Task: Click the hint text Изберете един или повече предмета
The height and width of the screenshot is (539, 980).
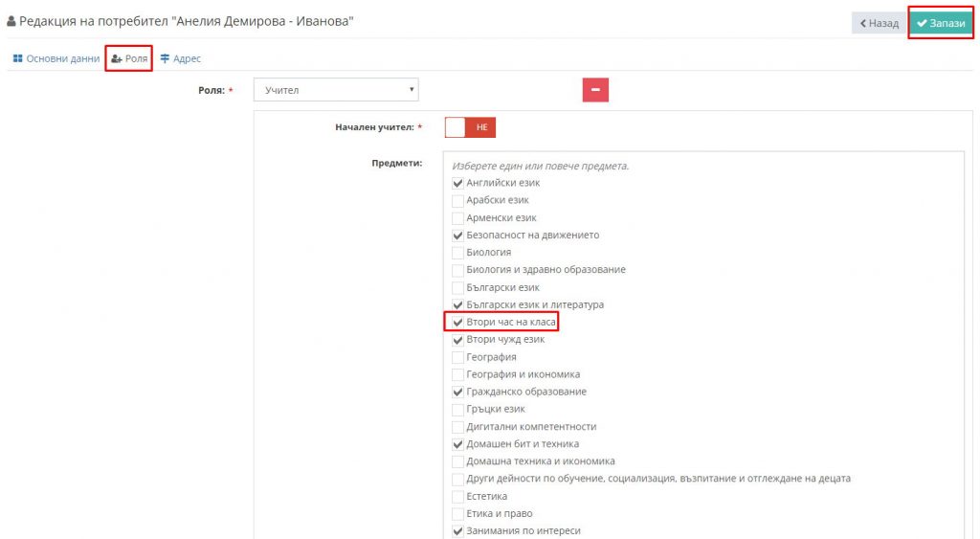Action: pyautogui.click(x=541, y=167)
